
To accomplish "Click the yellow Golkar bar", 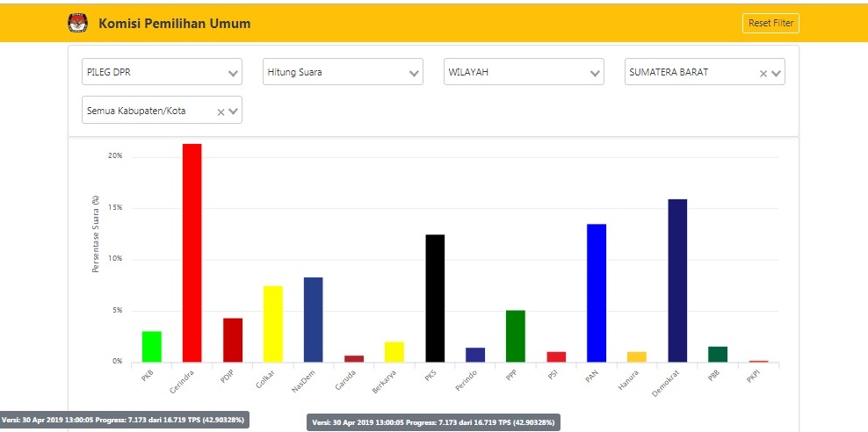I will pos(272,324).
